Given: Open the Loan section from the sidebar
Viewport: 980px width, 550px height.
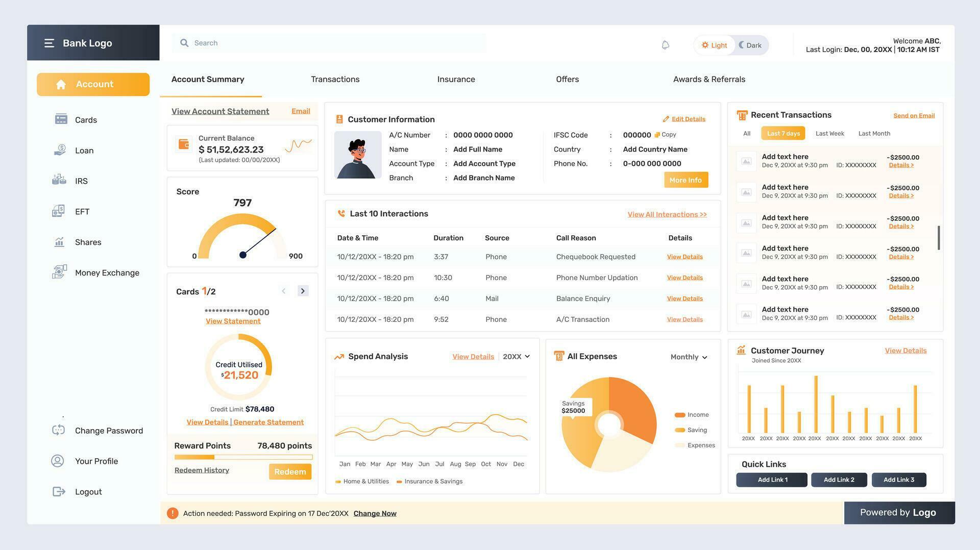Looking at the screenshot, I should point(60,150).
